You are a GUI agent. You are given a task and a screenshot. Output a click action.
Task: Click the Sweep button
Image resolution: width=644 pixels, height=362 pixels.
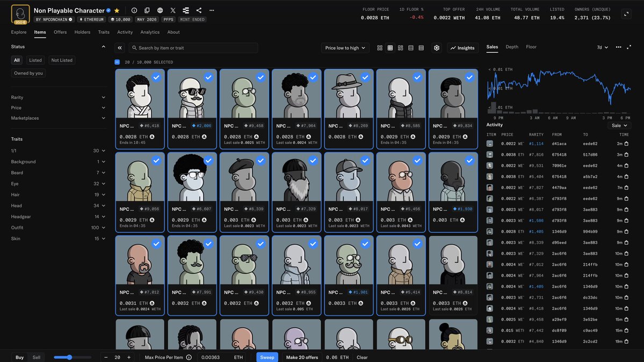[x=267, y=358]
